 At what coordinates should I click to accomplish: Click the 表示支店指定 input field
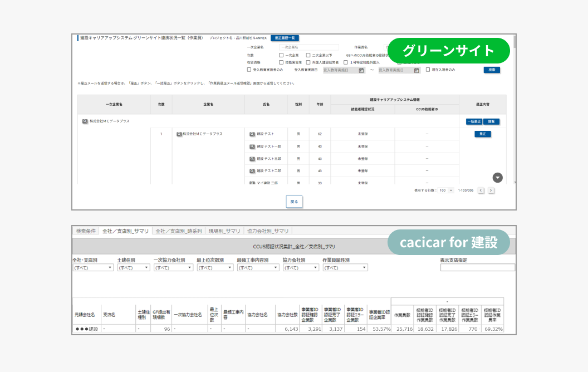pyautogui.click(x=478, y=268)
